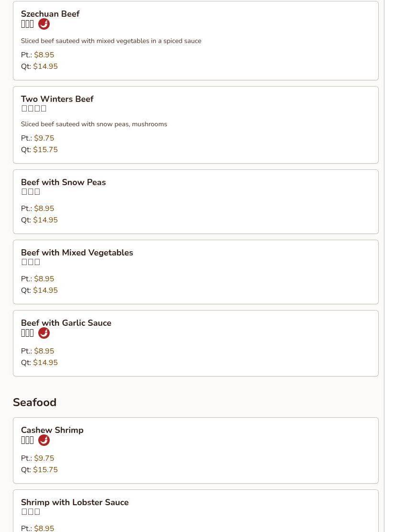Select Two Winters Beef pint price $9.75
This screenshot has height=532, width=394.
tap(44, 138)
